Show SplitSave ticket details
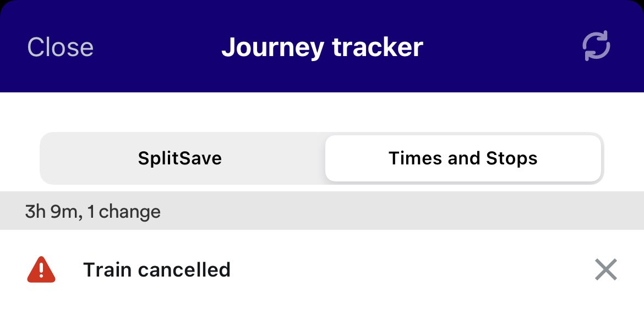Viewport: 644px width, 320px height. point(180,158)
